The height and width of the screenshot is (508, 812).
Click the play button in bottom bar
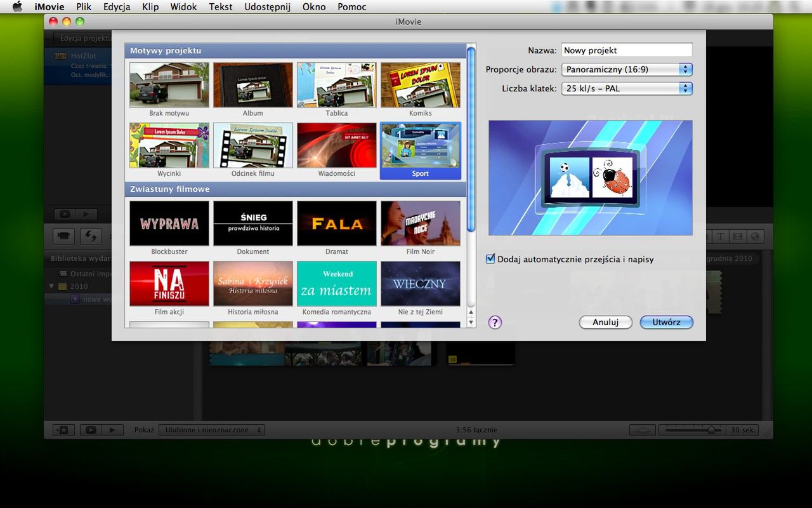pos(112,430)
